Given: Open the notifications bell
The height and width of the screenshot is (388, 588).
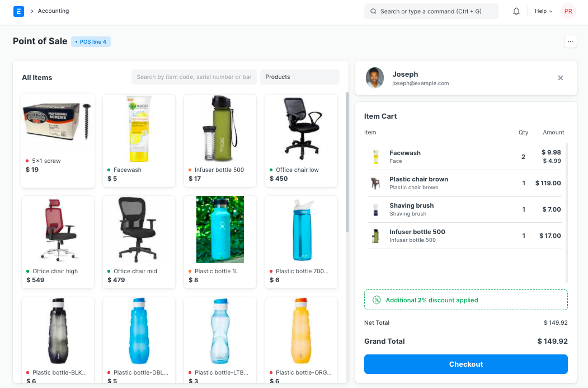Looking at the screenshot, I should (x=516, y=11).
